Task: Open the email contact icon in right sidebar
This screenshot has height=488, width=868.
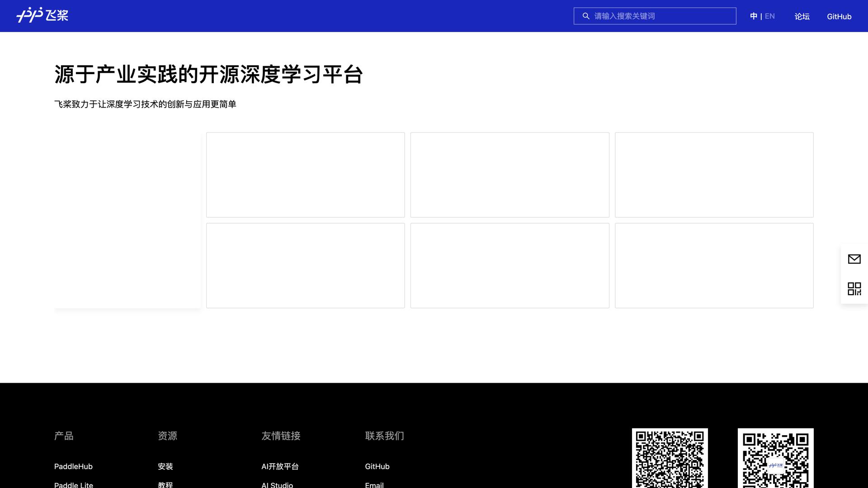Action: [x=854, y=259]
